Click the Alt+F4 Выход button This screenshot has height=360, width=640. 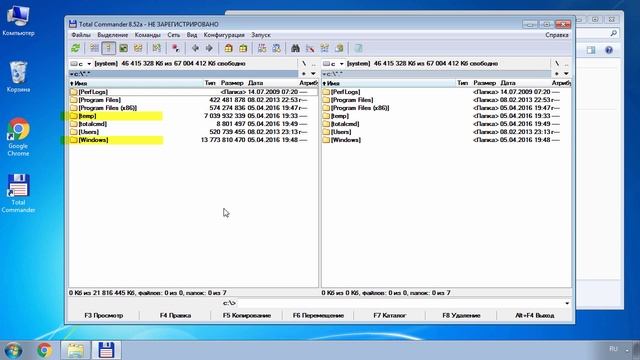(535, 316)
